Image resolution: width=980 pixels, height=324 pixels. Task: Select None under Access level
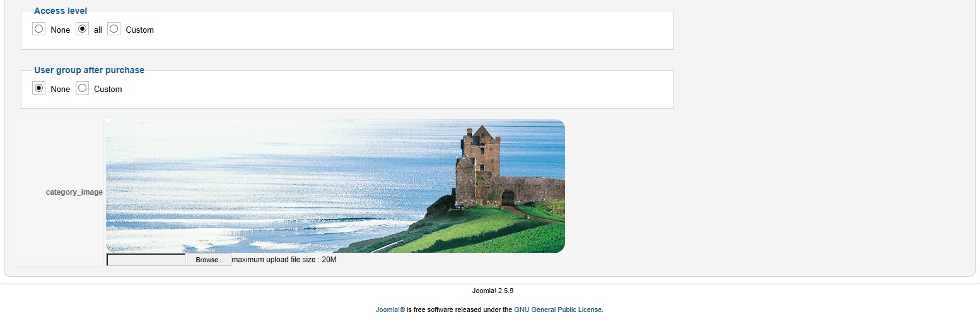(39, 29)
